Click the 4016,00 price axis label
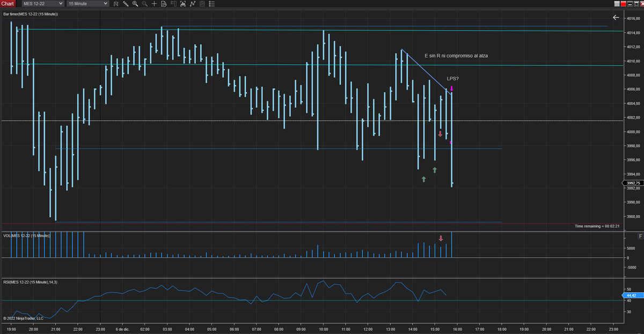This screenshot has height=334, width=644. tap(633, 19)
